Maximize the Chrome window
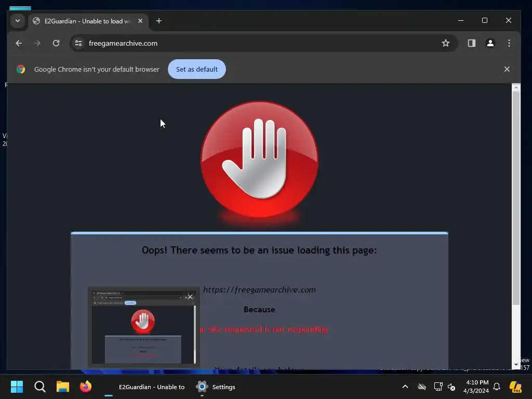The width and height of the screenshot is (532, 399). tap(485, 20)
